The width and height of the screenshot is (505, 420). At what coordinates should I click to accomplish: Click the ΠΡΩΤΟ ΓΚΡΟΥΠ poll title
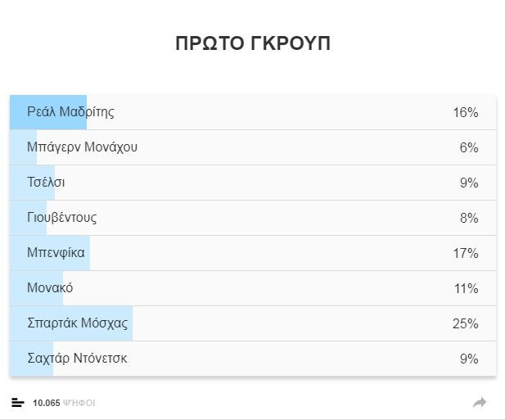point(253,43)
